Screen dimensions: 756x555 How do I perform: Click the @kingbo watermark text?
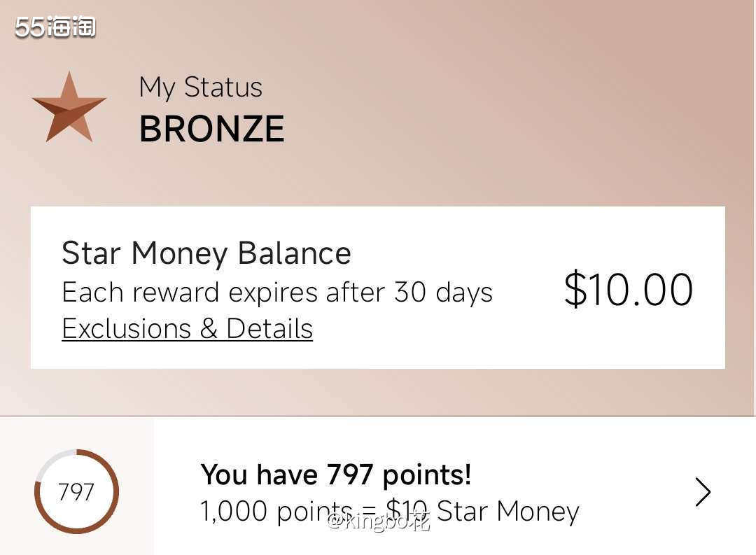[379, 521]
